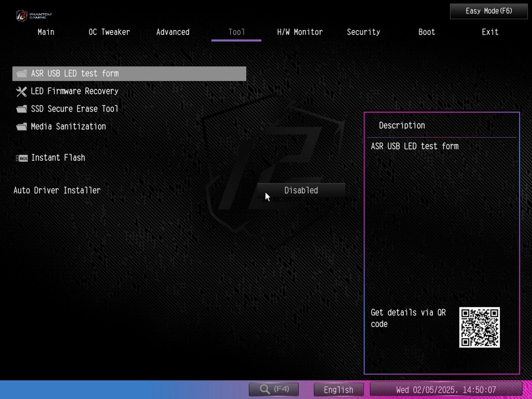The image size is (532, 399).
Task: Open the Auto Driver Installer Disabled dropdown
Action: [x=301, y=190]
